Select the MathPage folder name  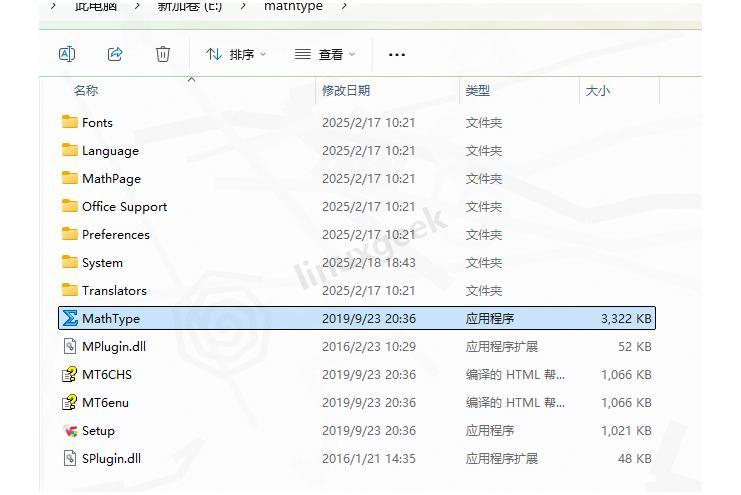[x=112, y=179]
